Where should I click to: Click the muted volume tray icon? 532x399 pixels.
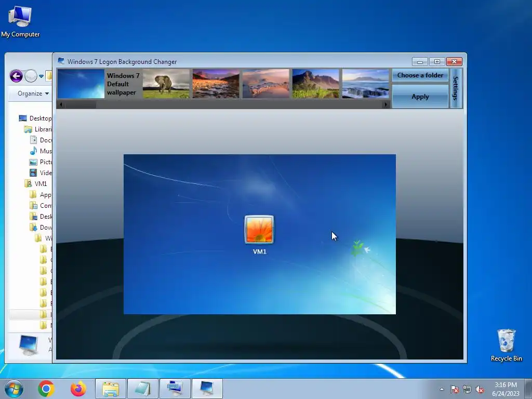tap(480, 389)
